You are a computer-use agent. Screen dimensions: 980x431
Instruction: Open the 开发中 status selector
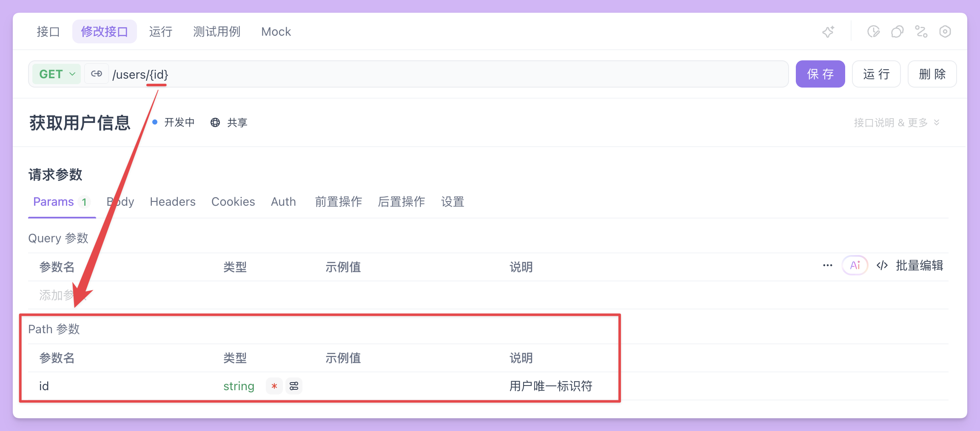coord(174,122)
